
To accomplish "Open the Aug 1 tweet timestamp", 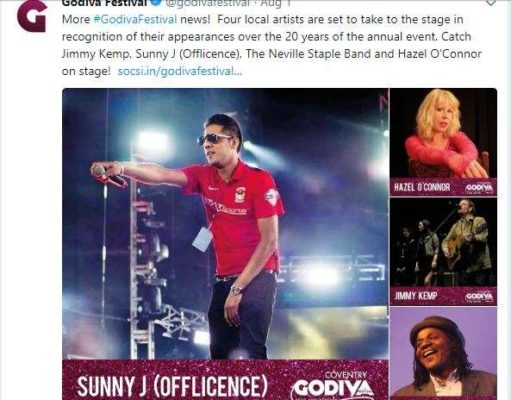I will 275,3.
